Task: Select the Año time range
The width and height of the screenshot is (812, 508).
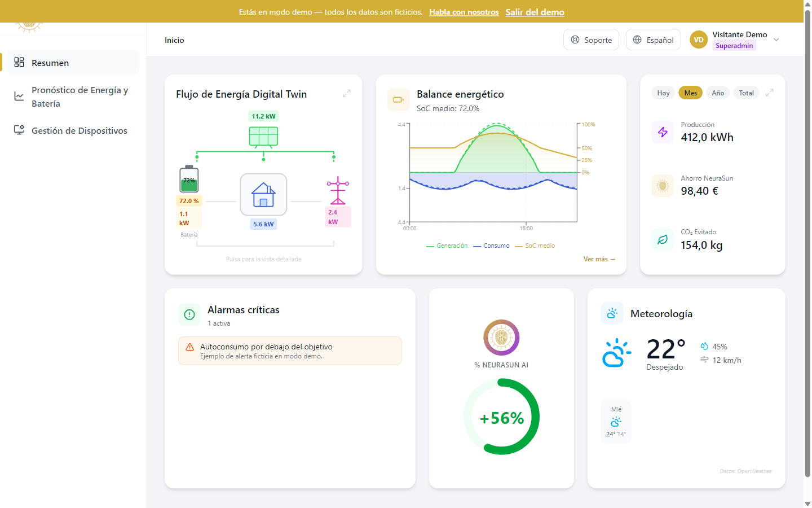Action: tap(718, 93)
